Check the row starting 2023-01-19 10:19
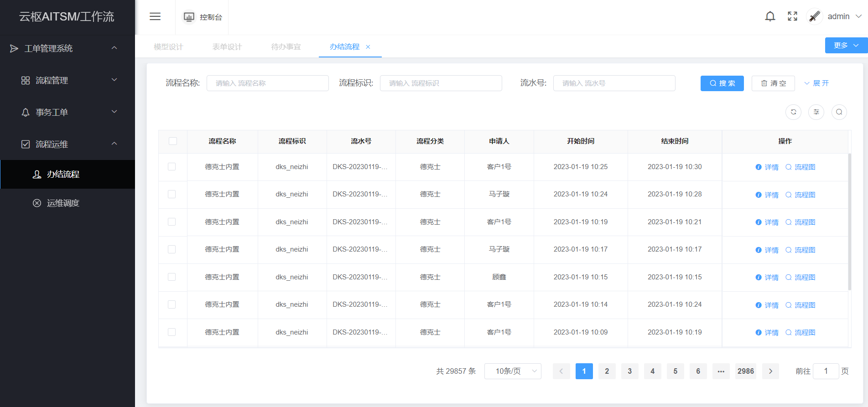Image resolution: width=868 pixels, height=407 pixels. [172, 222]
